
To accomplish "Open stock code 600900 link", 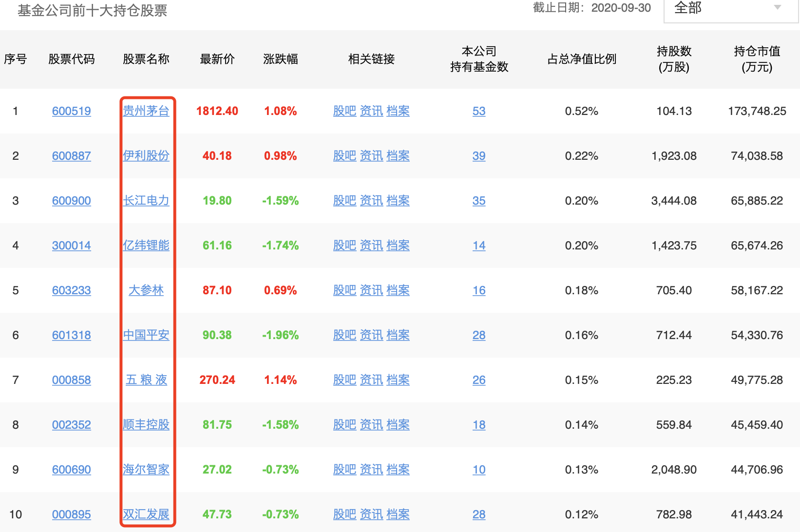I will [72, 201].
